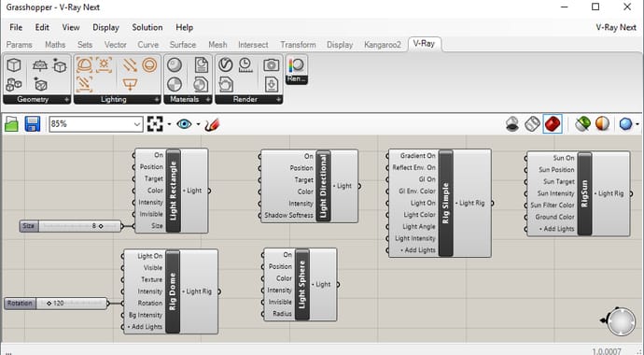Expand the Materials panel plus button
The image size is (644, 355).
pyautogui.click(x=208, y=99)
